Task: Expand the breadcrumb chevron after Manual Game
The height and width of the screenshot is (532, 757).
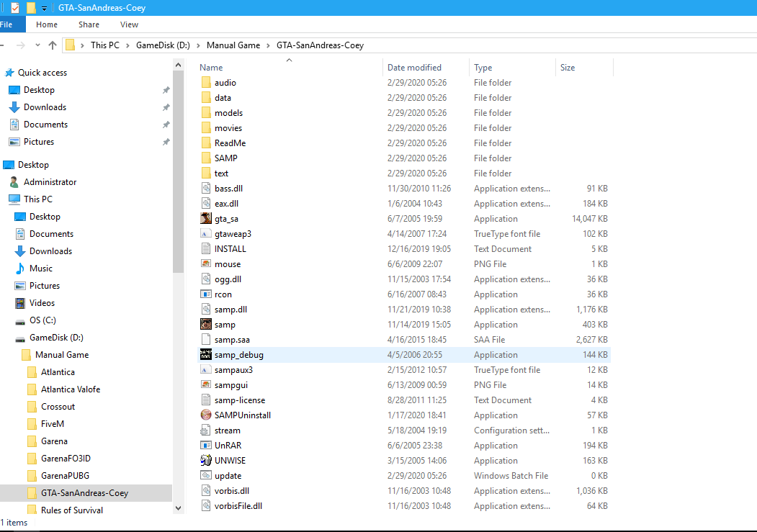Action: 268,45
